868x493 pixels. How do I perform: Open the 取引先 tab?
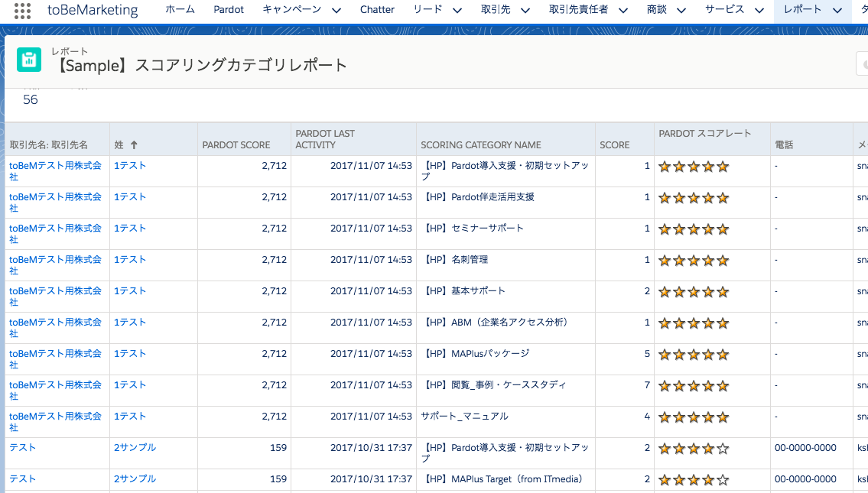click(496, 9)
